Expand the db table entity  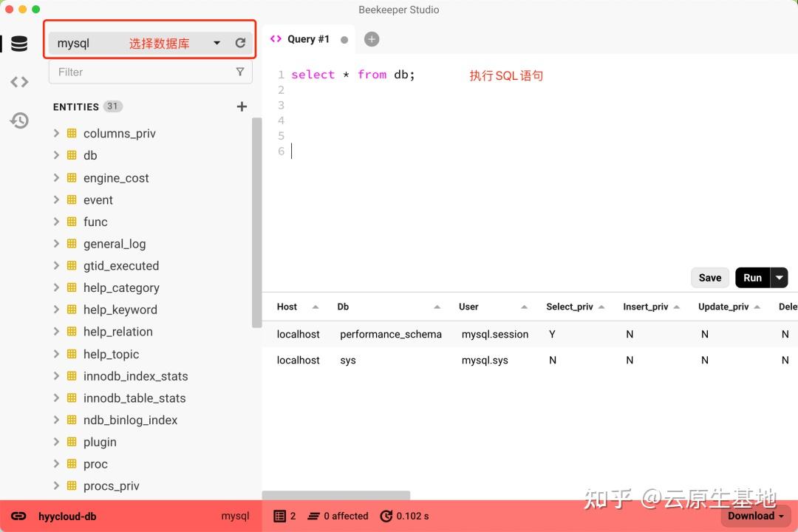point(57,155)
